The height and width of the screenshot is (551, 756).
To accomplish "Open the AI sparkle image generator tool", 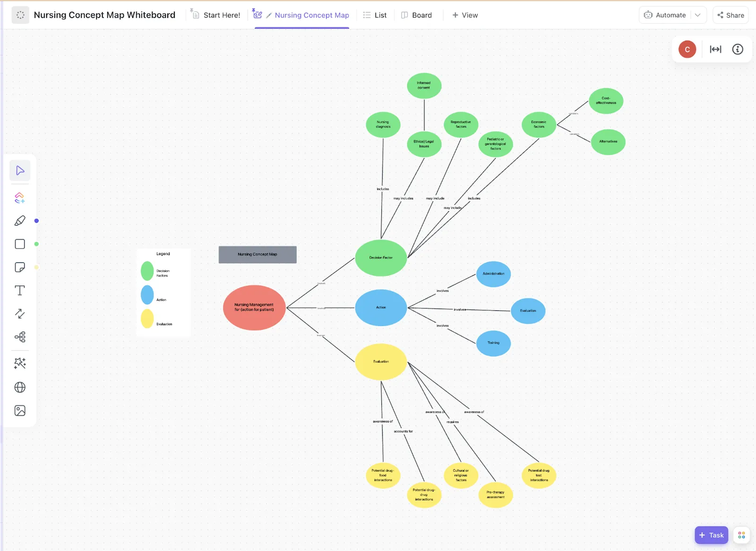I will point(20,363).
